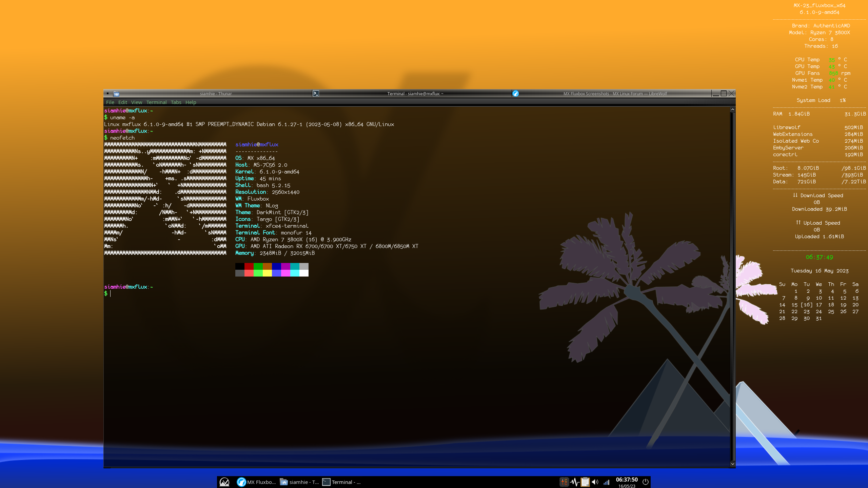
Task: Open the MX Linux start menu logo
Action: (x=224, y=482)
